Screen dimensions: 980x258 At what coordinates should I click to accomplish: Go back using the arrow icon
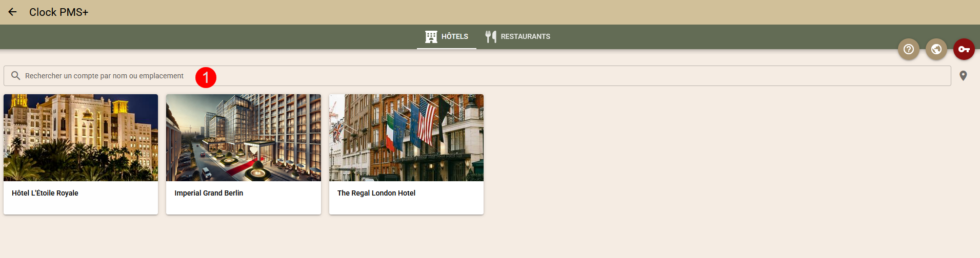tap(12, 12)
